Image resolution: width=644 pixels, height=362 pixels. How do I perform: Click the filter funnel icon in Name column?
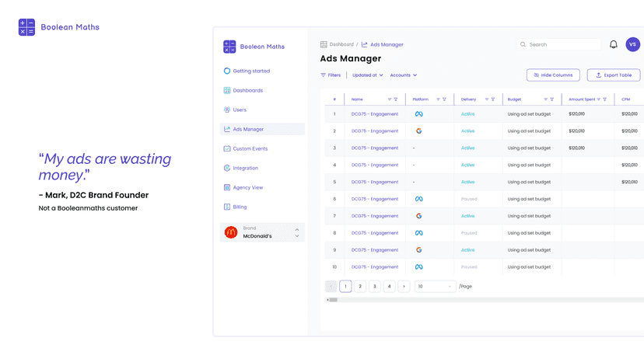[396, 99]
